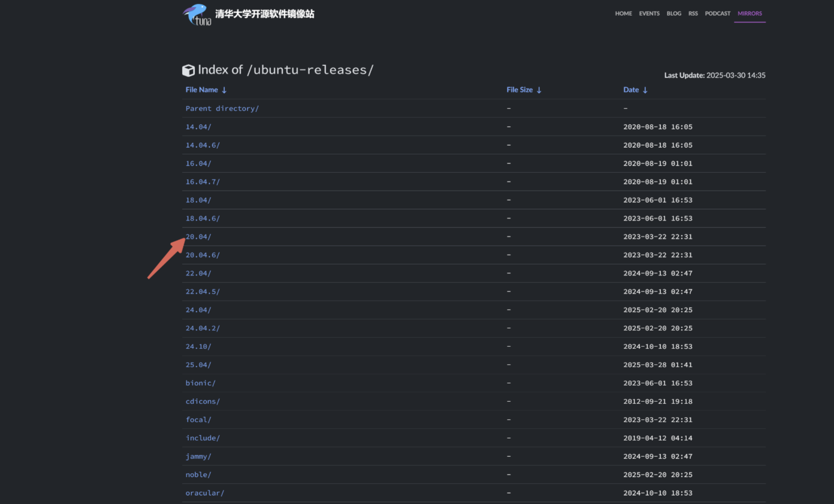
Task: Open the 24.04.2/ directory
Action: tap(203, 328)
